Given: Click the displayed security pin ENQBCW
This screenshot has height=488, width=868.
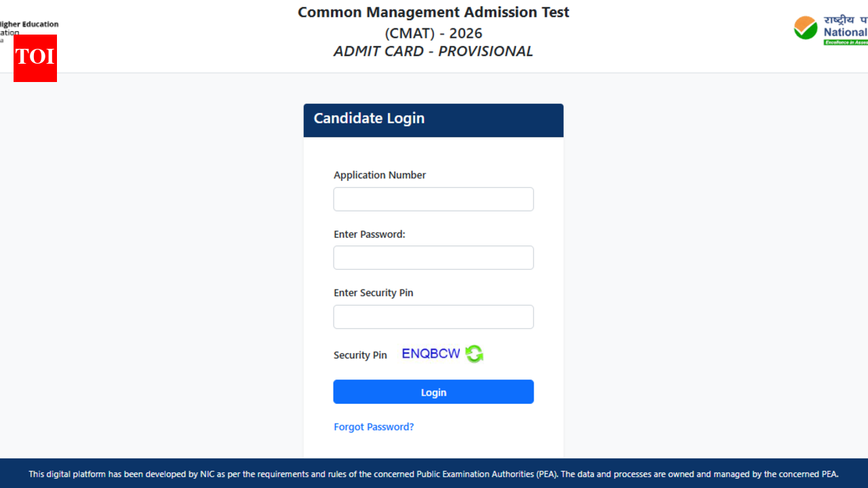Looking at the screenshot, I should (431, 353).
